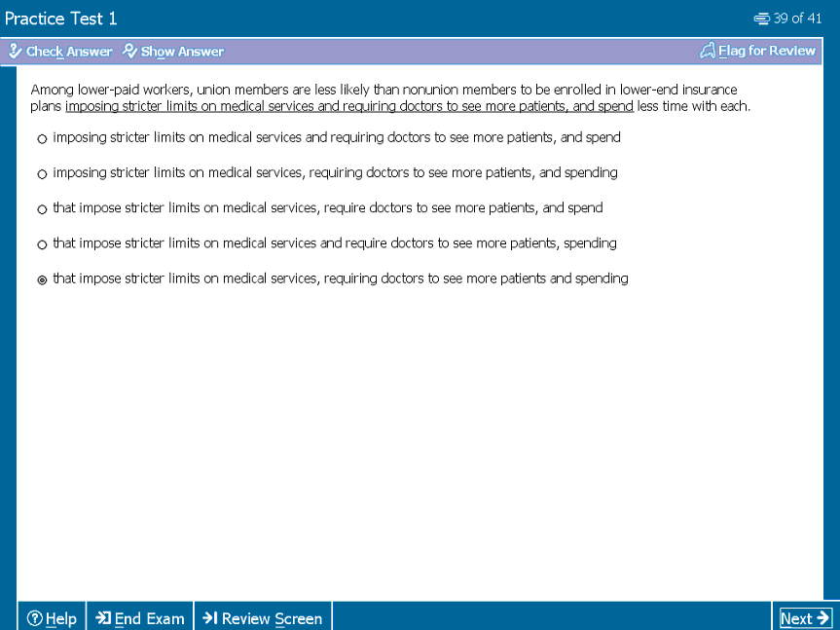Click the Check Answer checkmark icon
This screenshot has width=840, height=630.
[15, 51]
